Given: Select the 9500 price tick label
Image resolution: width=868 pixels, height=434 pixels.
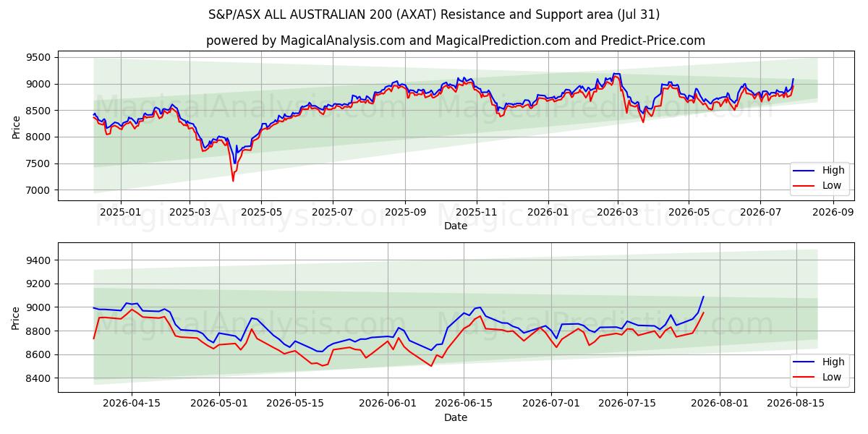Looking at the screenshot, I should coord(39,58).
